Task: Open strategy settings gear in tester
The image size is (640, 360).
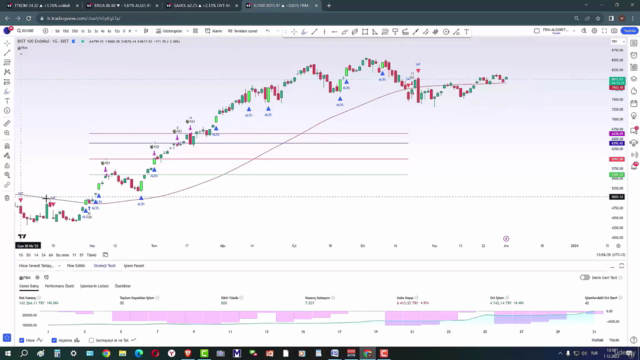Action: point(37,278)
